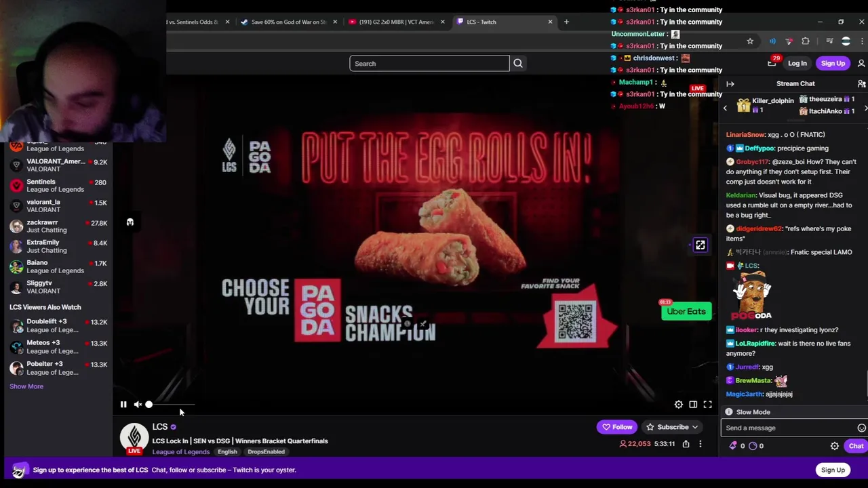
Task: Click username LoLRapidfire in chat
Action: coord(755,344)
